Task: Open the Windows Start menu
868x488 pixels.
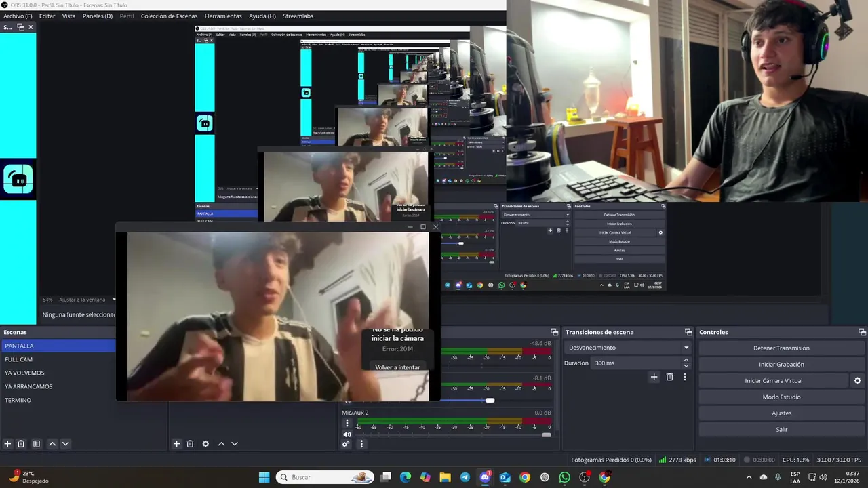Action: 264,477
